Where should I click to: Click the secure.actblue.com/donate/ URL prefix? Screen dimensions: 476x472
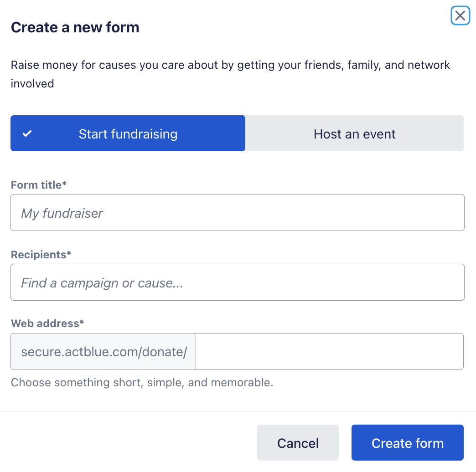pos(103,352)
